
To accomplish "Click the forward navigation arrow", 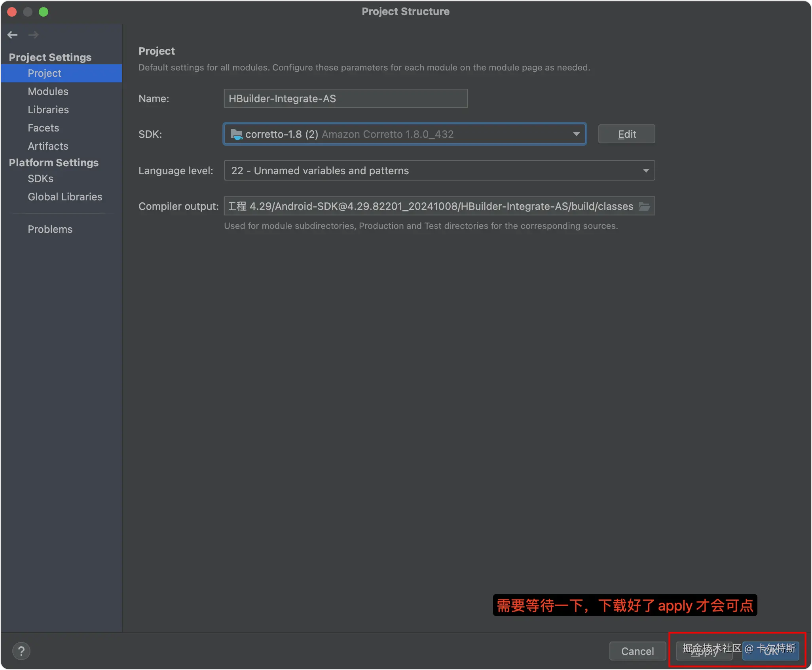I will click(34, 35).
